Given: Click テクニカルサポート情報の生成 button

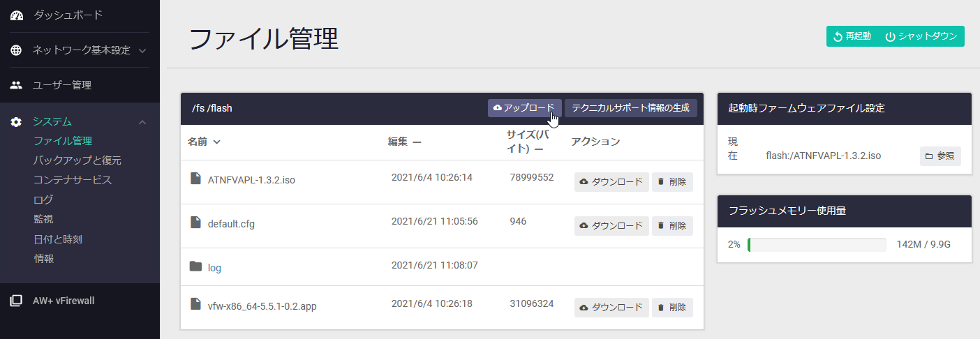Looking at the screenshot, I should pyautogui.click(x=630, y=108).
